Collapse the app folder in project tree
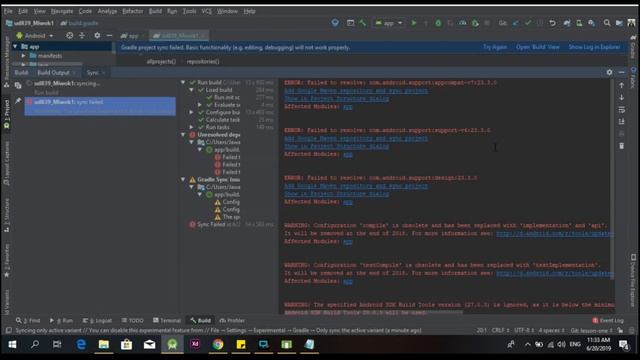640x360 pixels. coord(16,47)
